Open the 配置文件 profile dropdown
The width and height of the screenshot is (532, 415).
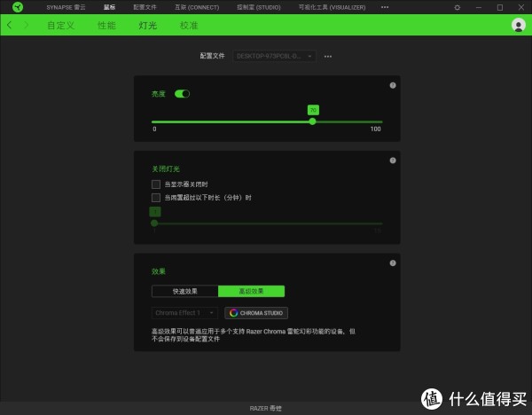[274, 56]
